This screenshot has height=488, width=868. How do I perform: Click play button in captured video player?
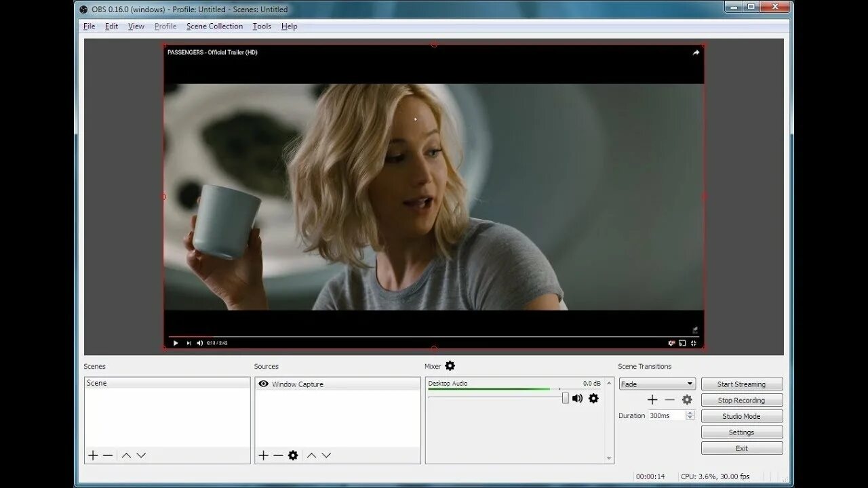[176, 343]
